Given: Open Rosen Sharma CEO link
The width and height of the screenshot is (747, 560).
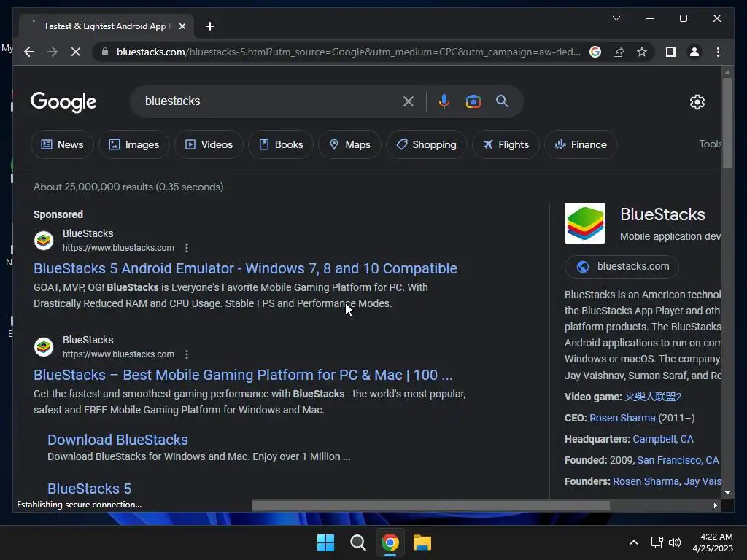Looking at the screenshot, I should [622, 418].
